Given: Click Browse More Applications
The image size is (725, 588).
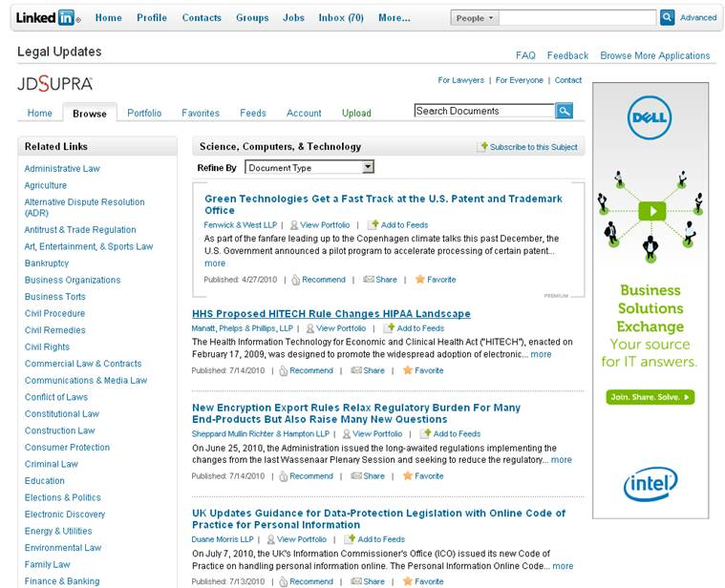Looking at the screenshot, I should click(x=654, y=55).
